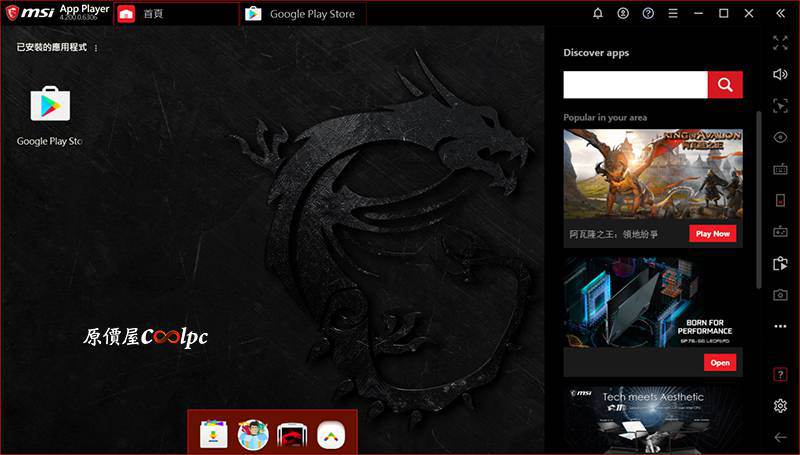Open the first dock app with download arrow
This screenshot has height=455, width=800.
point(214,434)
